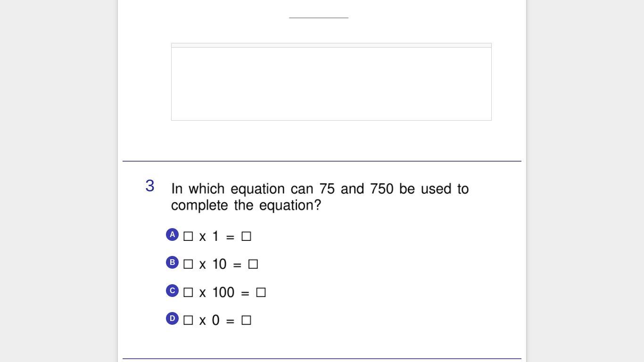Select answer choice B circle
The height and width of the screenshot is (362, 644).
coord(172,263)
